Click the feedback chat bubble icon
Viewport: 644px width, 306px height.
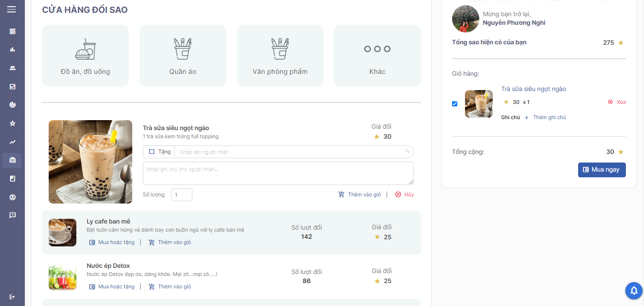click(12, 215)
